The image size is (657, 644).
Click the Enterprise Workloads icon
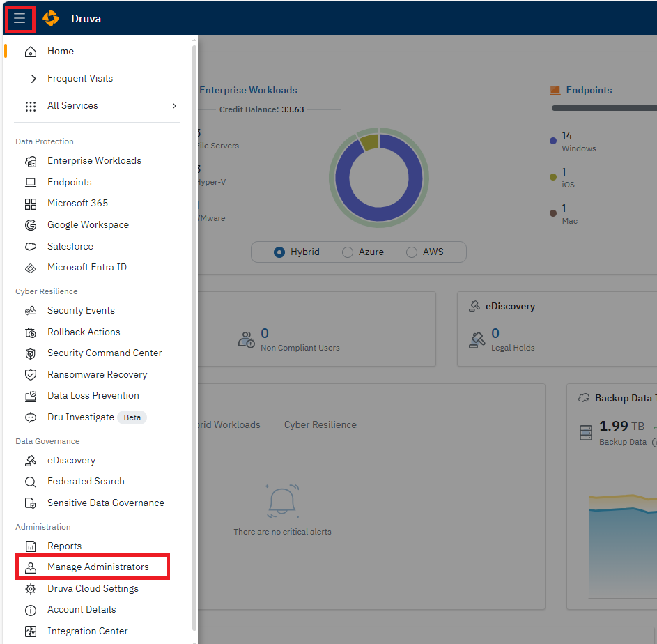point(31,162)
